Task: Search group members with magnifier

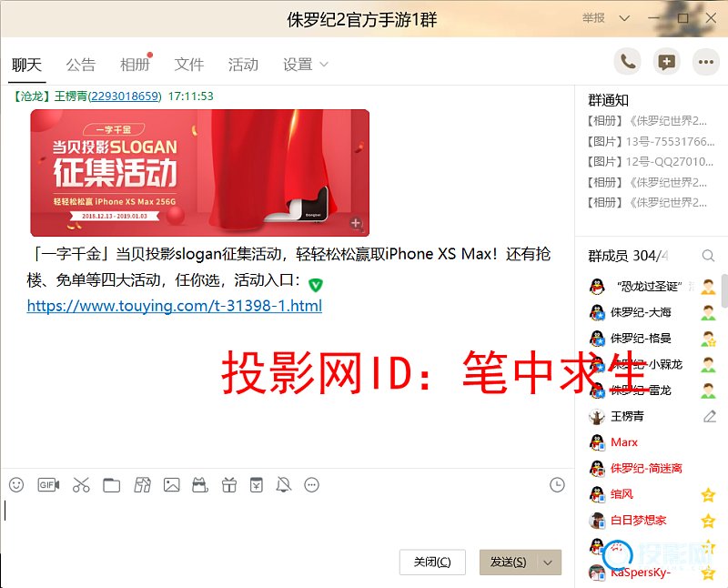Action: [708, 256]
